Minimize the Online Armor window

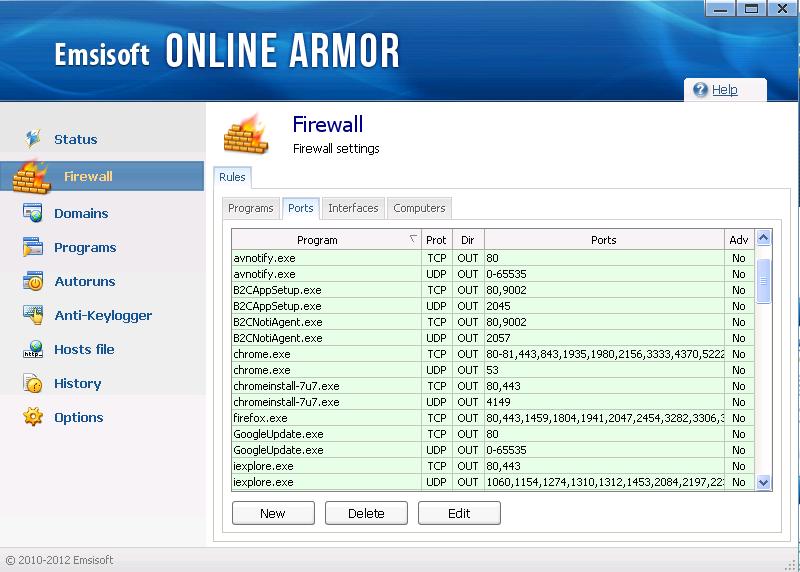click(x=720, y=9)
